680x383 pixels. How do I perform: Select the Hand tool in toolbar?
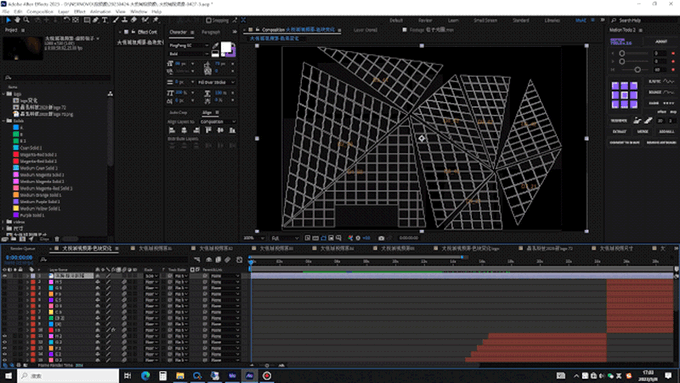[17, 20]
